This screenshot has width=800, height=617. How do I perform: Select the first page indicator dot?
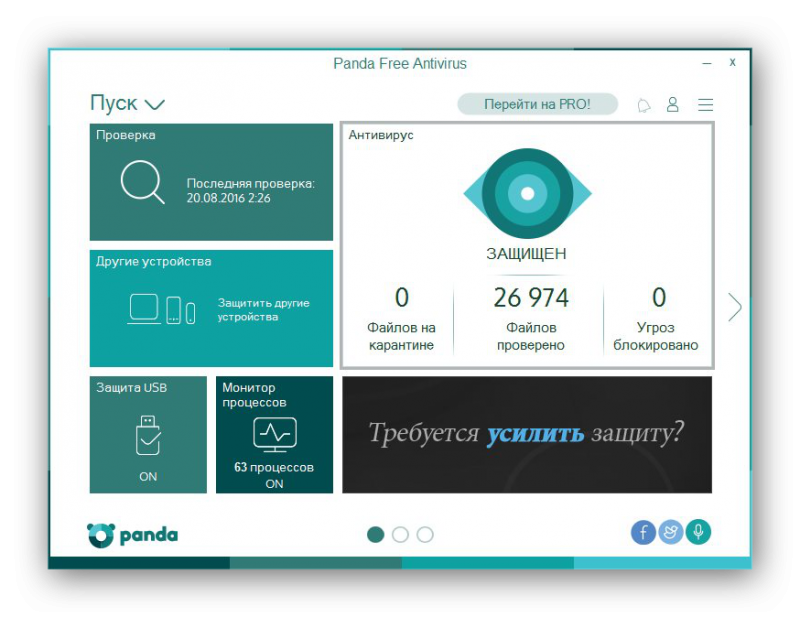tap(376, 534)
